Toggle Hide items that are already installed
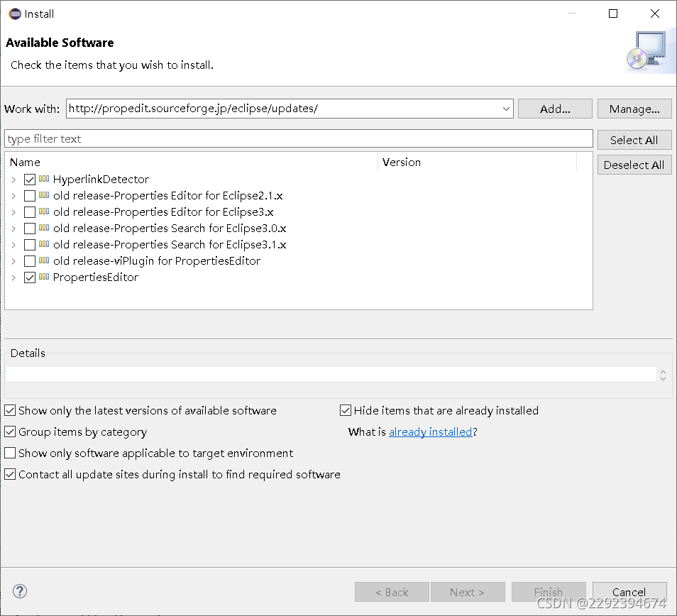 point(346,410)
